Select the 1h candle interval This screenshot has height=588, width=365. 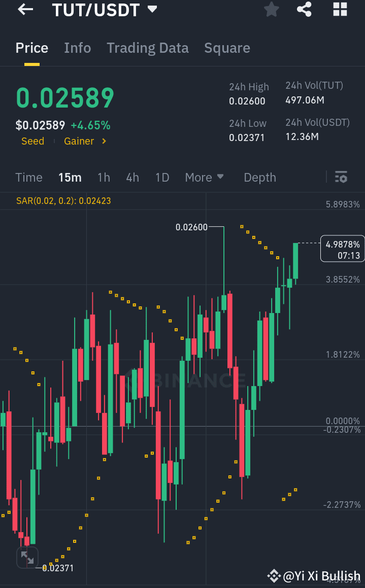point(104,178)
